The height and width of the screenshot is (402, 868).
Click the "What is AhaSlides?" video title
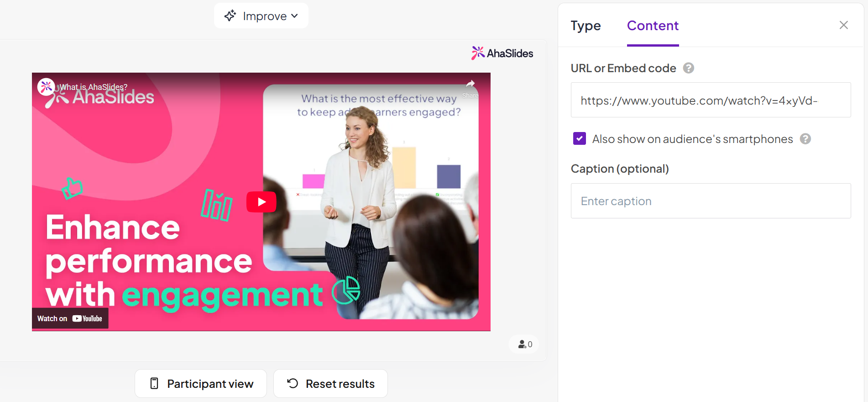coord(94,87)
